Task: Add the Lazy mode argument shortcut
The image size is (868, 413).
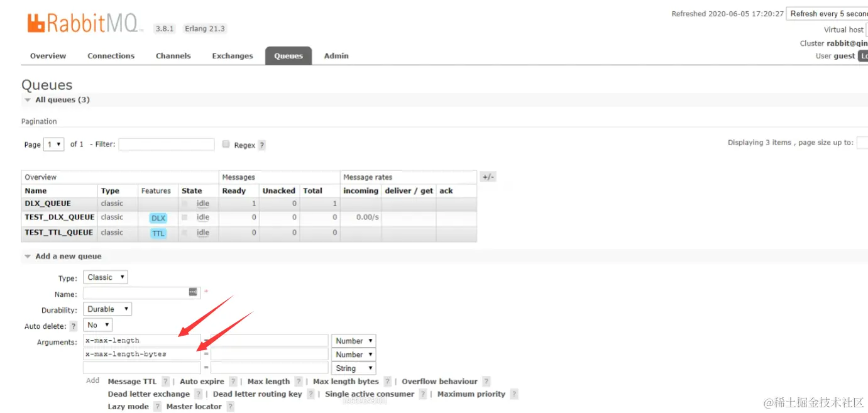Action: tap(128, 407)
